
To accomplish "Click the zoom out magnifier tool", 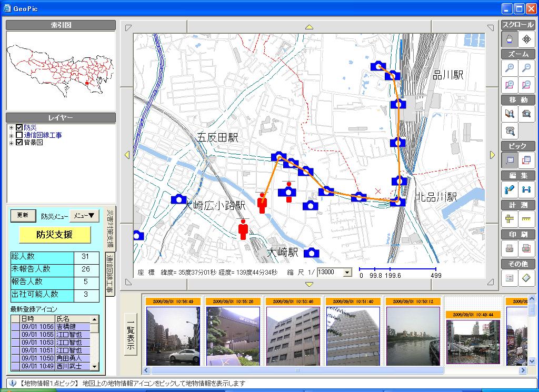I will 526,67.
